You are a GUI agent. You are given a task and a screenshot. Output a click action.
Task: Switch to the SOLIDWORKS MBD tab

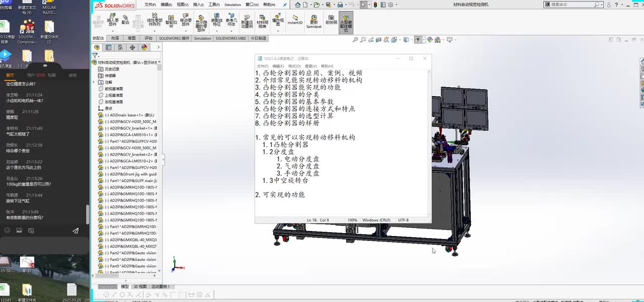tap(231, 38)
